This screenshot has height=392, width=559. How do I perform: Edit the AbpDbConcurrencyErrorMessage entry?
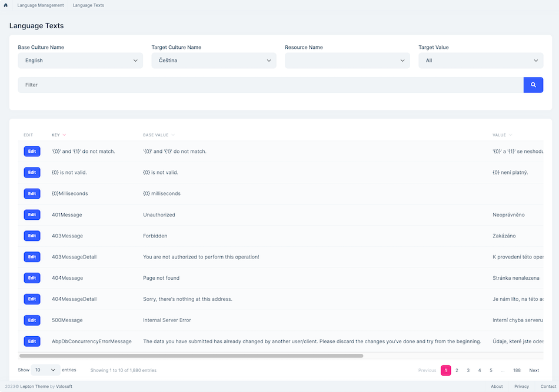pyautogui.click(x=32, y=341)
